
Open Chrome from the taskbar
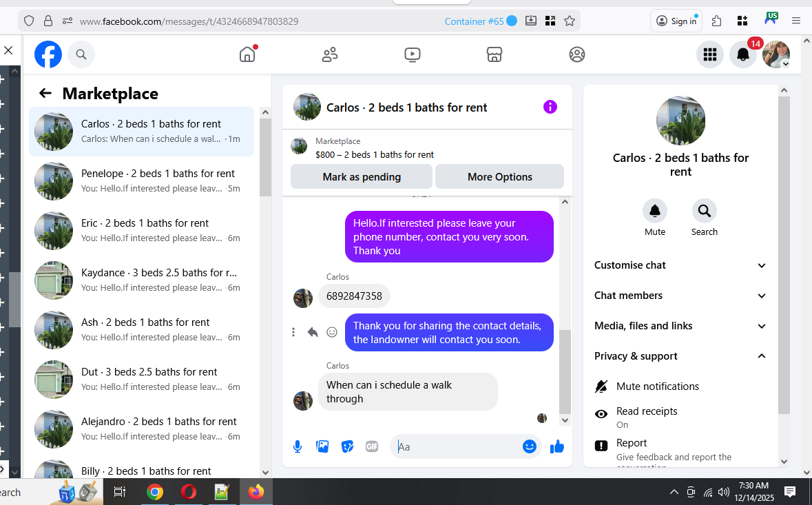154,491
